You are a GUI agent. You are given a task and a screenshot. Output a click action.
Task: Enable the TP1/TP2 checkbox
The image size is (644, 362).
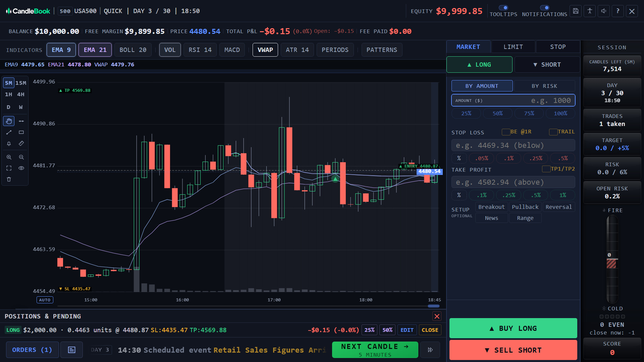tap(546, 169)
